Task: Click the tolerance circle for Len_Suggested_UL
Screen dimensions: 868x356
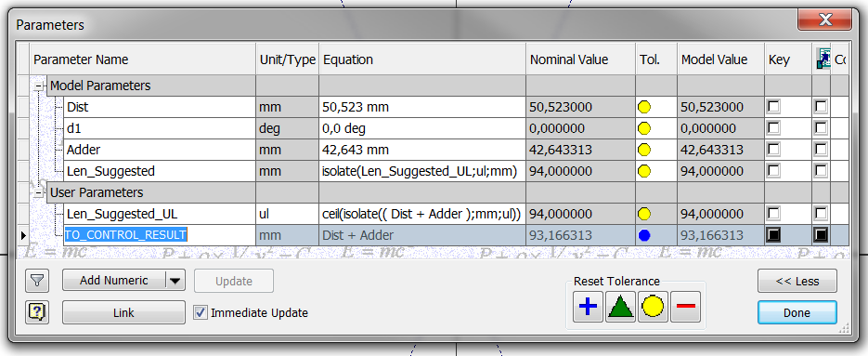Action: tap(643, 214)
